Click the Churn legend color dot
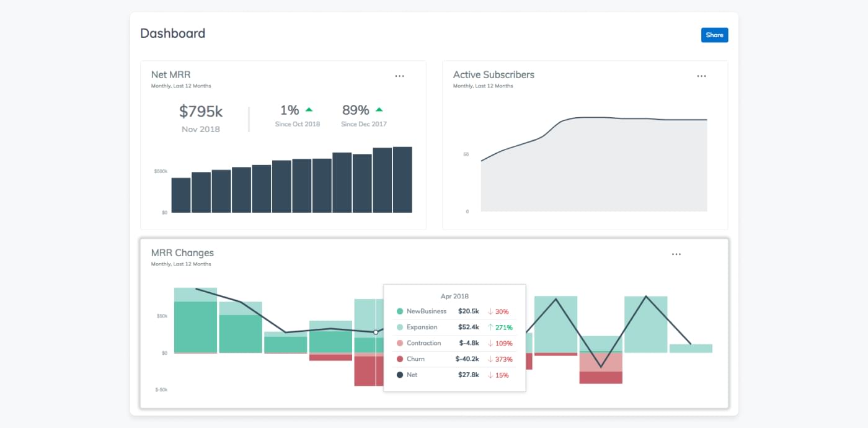The image size is (868, 428). (x=400, y=359)
